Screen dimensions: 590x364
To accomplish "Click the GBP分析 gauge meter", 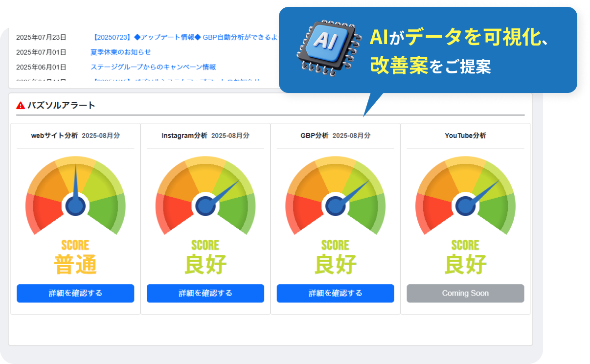I will [335, 196].
